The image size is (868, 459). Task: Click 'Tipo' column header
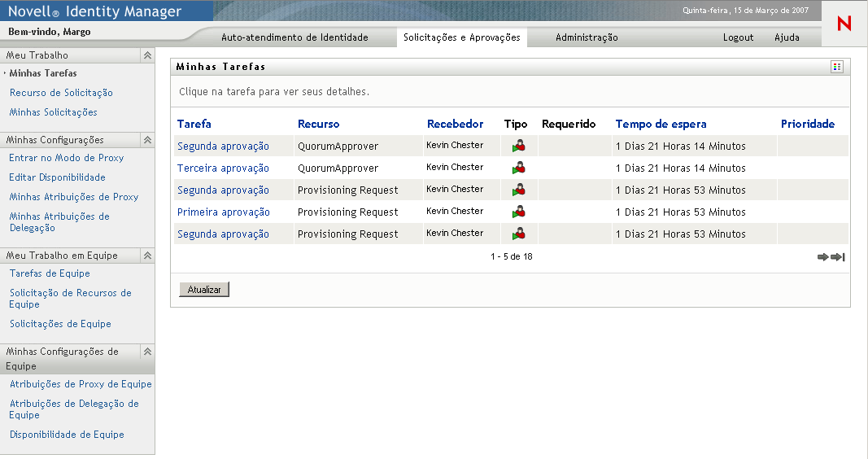click(516, 124)
